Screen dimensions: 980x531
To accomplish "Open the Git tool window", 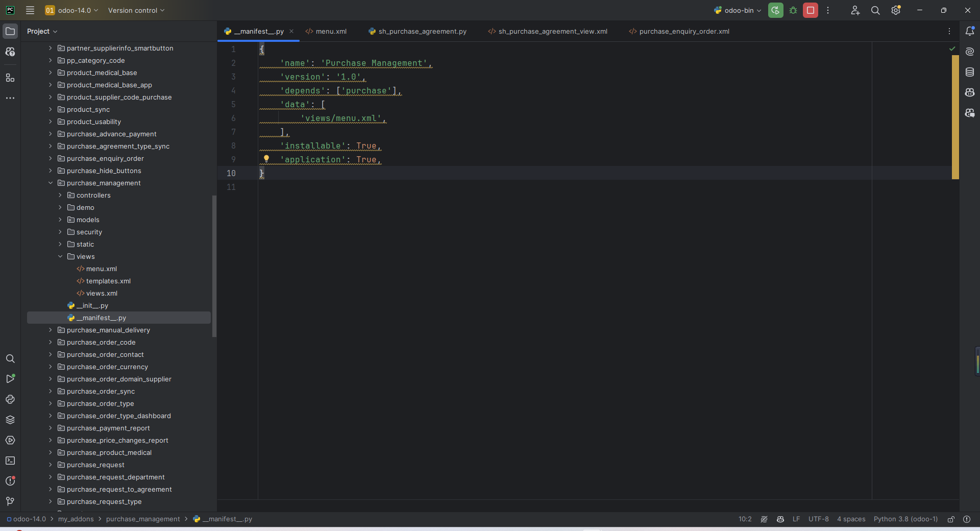I will (x=10, y=501).
